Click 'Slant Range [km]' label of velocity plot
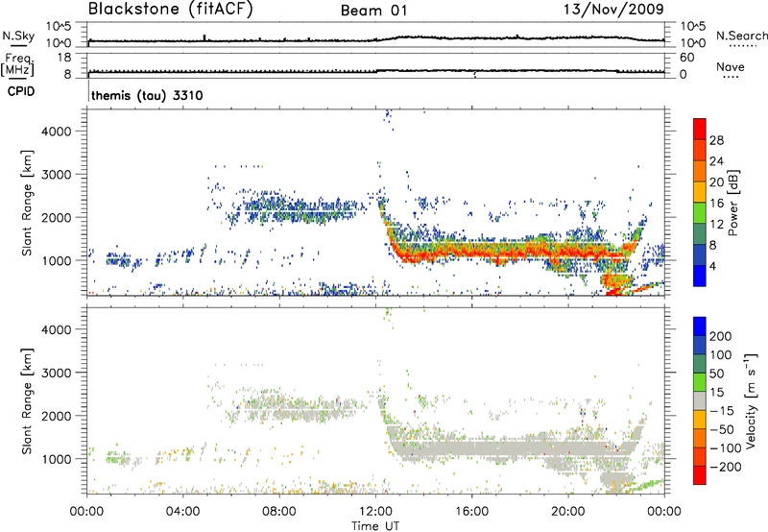Screen dimensions: 768x532 [28, 401]
